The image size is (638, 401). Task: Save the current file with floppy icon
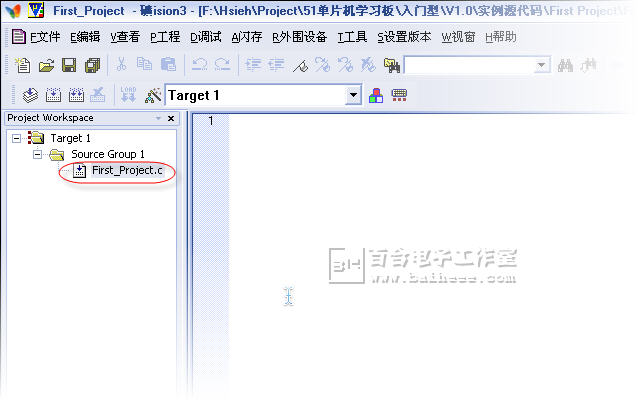tap(69, 65)
